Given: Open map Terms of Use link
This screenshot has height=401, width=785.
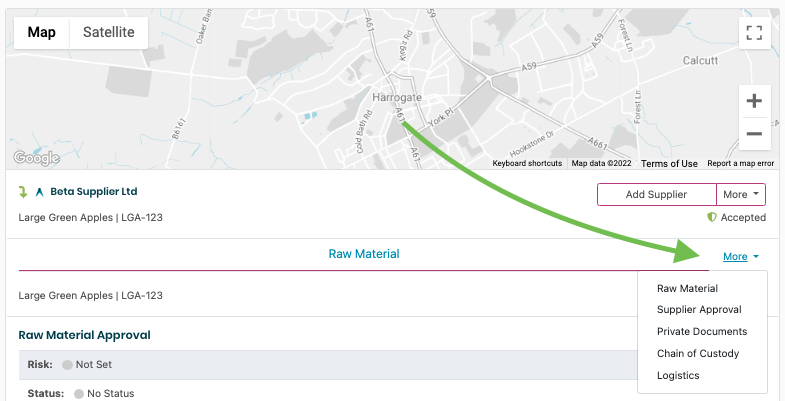Looking at the screenshot, I should click(669, 163).
